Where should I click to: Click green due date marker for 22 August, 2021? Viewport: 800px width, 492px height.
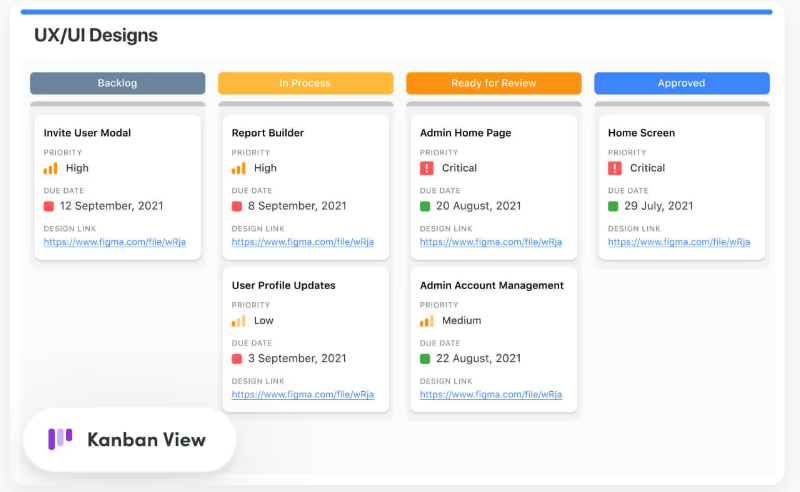(425, 359)
